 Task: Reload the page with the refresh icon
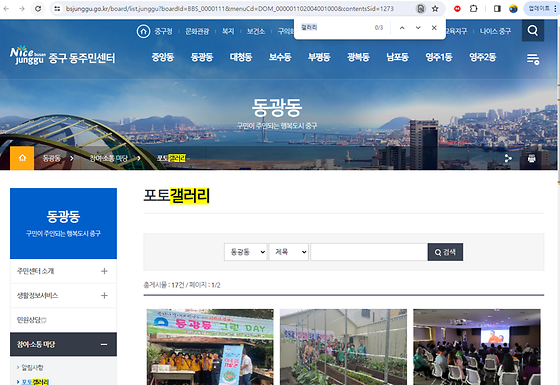pos(38,9)
